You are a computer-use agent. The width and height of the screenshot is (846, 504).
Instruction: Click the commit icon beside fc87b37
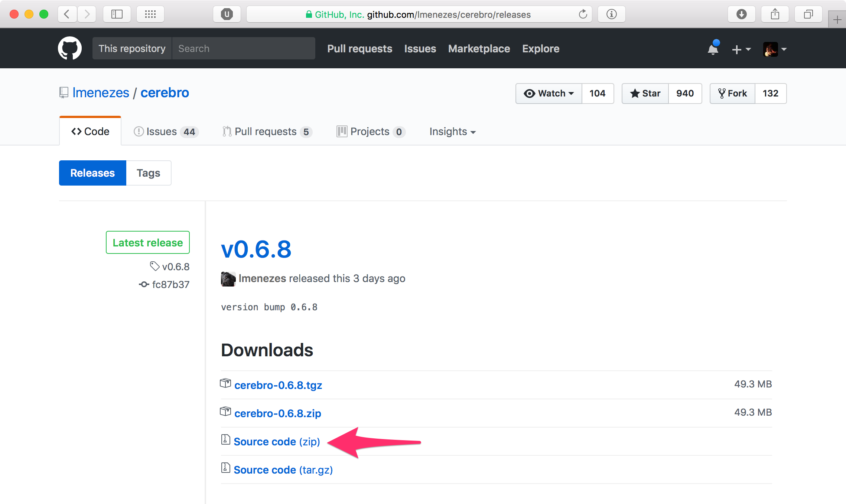click(x=144, y=285)
